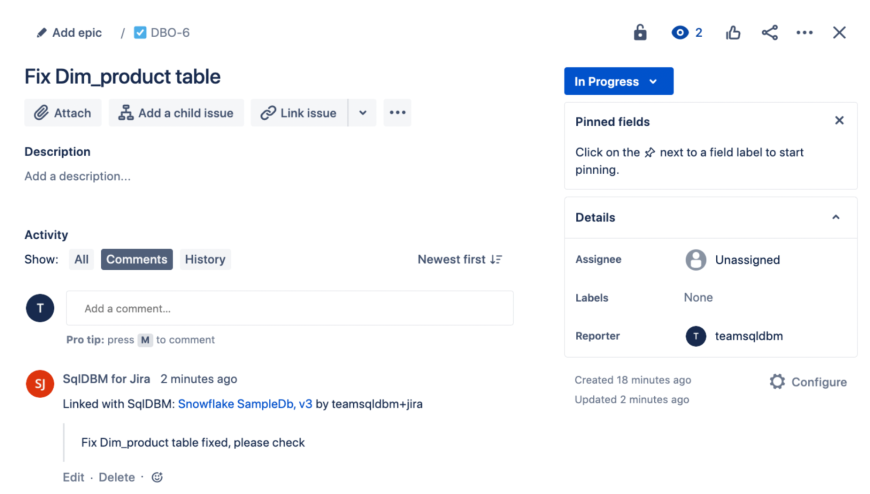Screen dimensions: 870x494
Task: Toggle the watch eye icon
Action: [681, 32]
